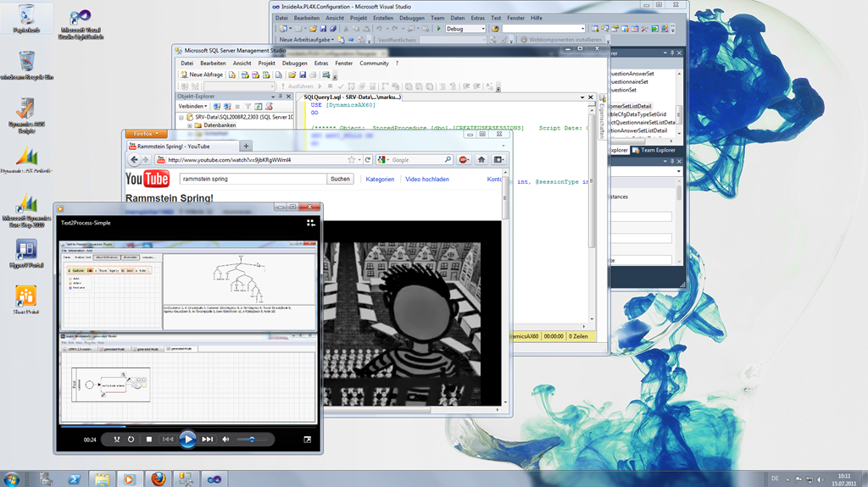
Task: Bookmark page with star icon
Action: 351,159
